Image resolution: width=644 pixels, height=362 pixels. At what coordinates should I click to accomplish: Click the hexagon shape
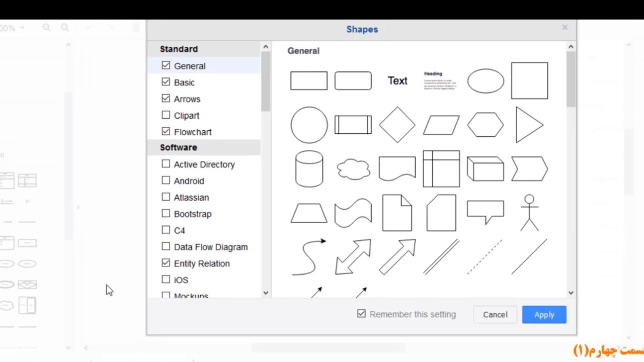486,125
